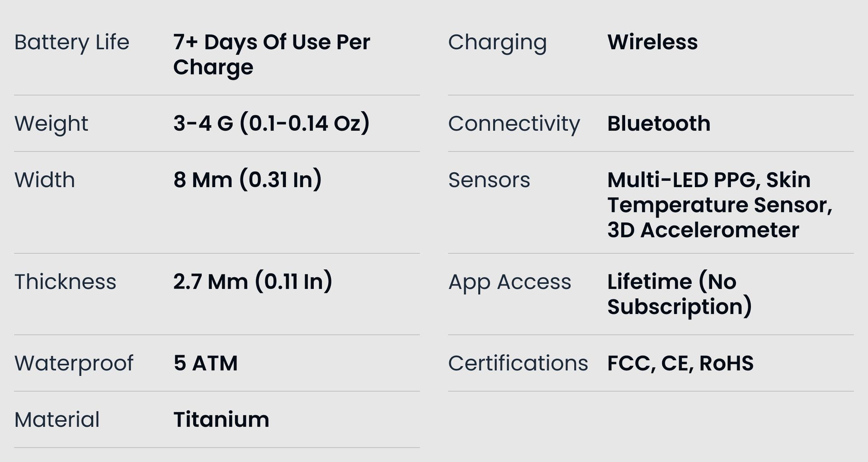
Task: Click the 'Lifetime (No Subscription)' value
Action: pos(679,294)
